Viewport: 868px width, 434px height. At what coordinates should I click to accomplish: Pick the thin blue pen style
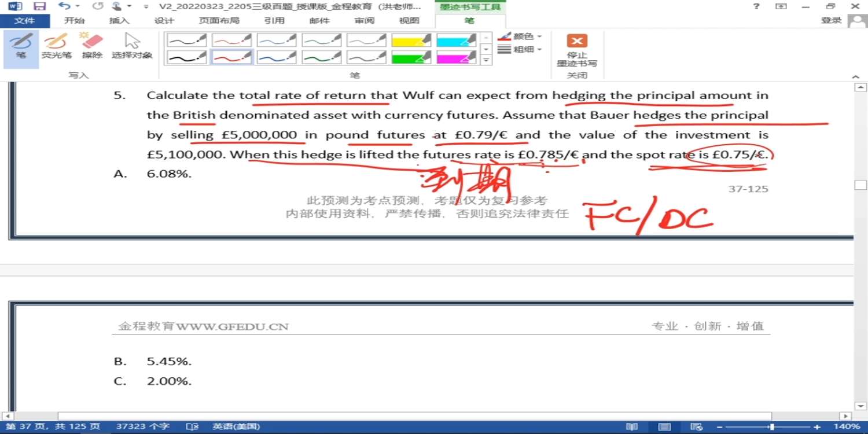click(x=277, y=40)
